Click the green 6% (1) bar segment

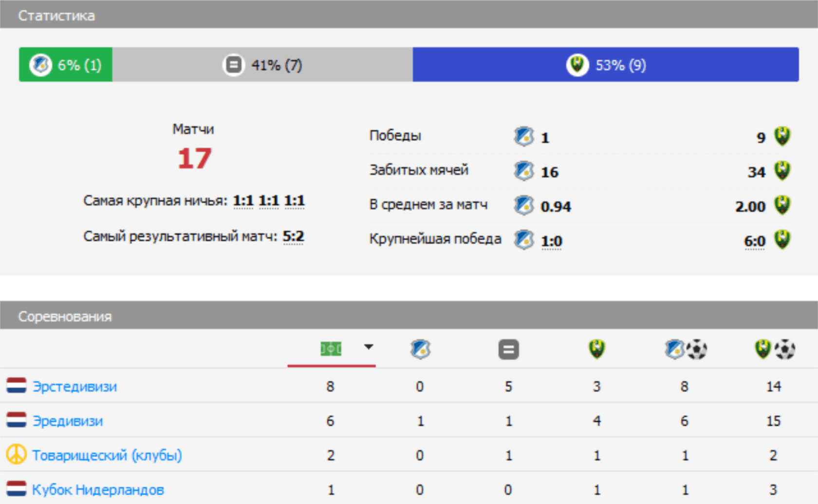(x=66, y=64)
